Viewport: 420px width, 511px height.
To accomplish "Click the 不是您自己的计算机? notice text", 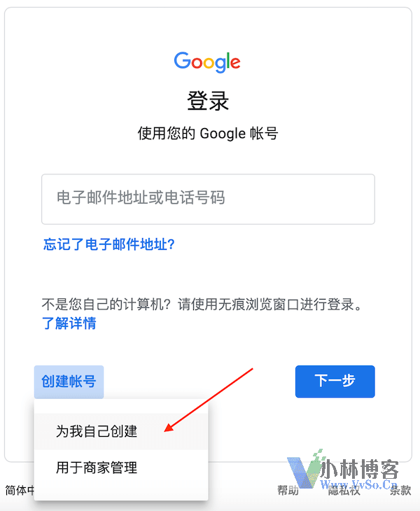I will click(x=106, y=304).
